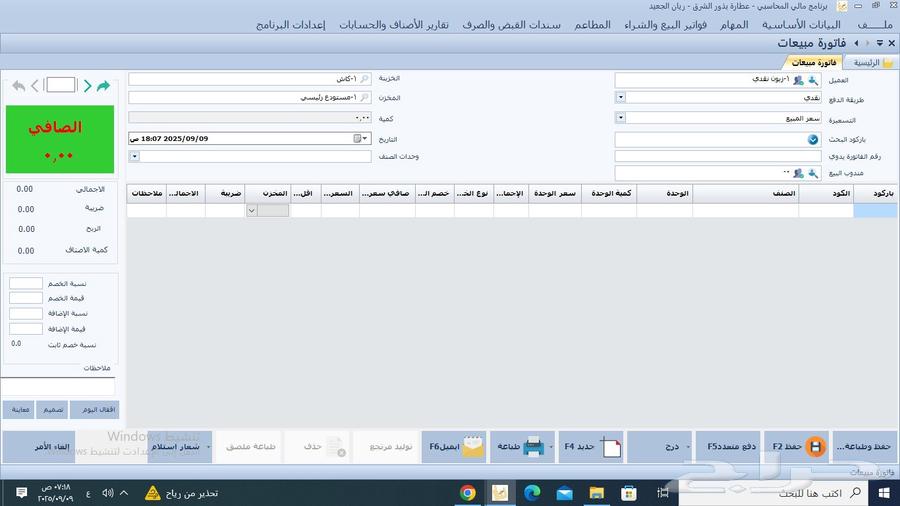
Task: Open the Windows Start menu
Action: pyautogui.click(x=884, y=493)
